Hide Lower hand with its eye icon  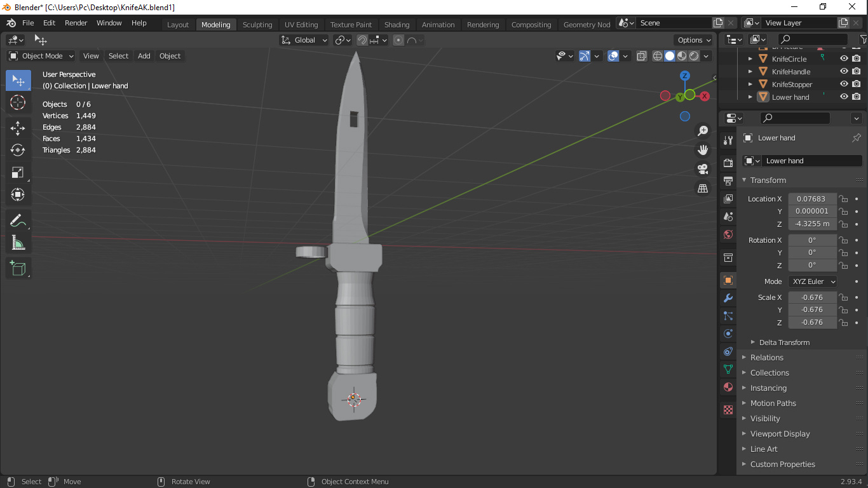(844, 97)
